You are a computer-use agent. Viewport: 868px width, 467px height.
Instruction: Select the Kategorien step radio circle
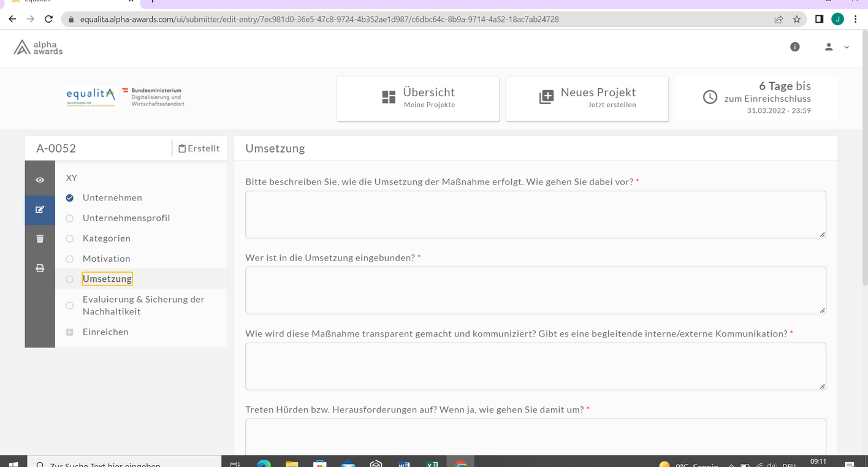tap(70, 238)
